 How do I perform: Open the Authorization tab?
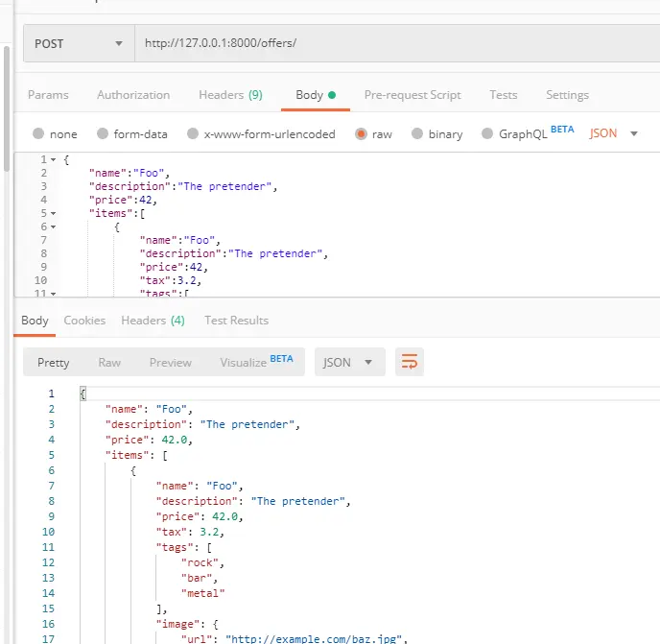tap(133, 95)
